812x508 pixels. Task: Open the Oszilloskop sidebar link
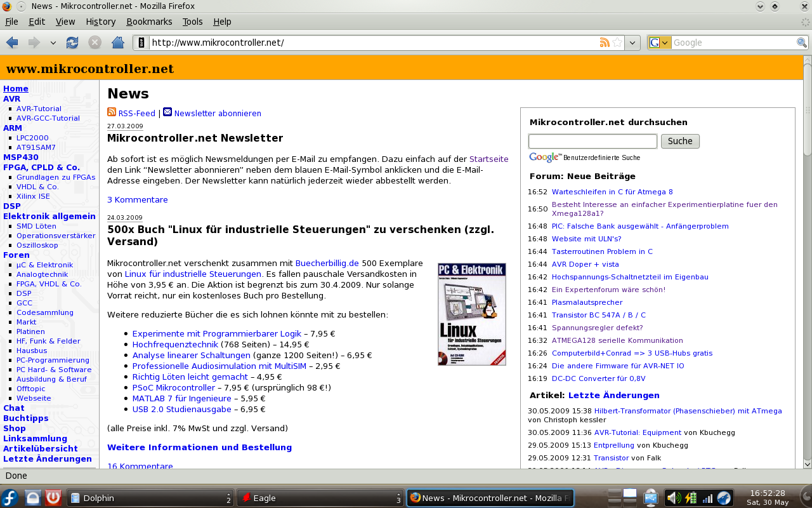tap(37, 245)
